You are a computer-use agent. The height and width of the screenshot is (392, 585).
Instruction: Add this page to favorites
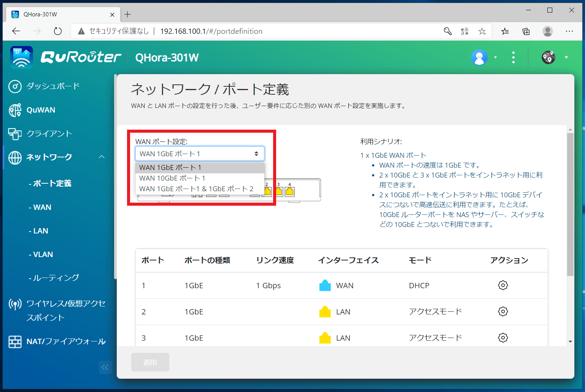482,31
